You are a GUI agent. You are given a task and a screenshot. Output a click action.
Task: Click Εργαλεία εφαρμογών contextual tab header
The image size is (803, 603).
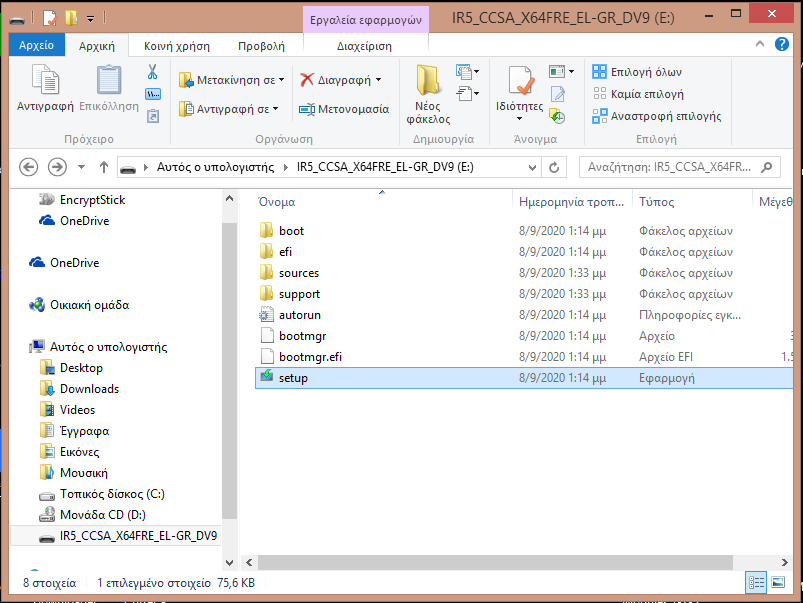pos(366,20)
